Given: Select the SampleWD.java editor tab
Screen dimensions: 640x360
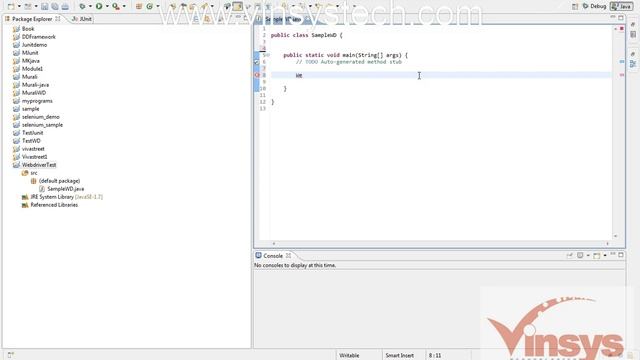Looking at the screenshot, I should tap(282, 19).
